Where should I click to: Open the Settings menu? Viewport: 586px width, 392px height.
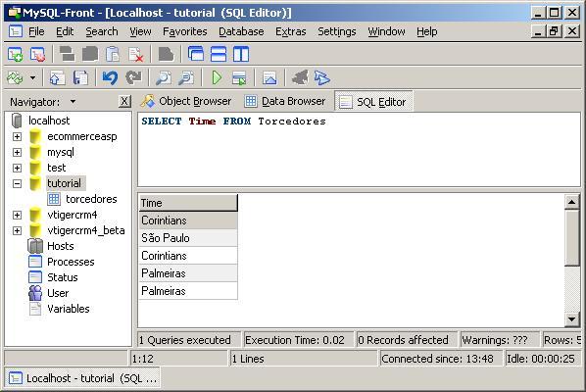(x=337, y=31)
